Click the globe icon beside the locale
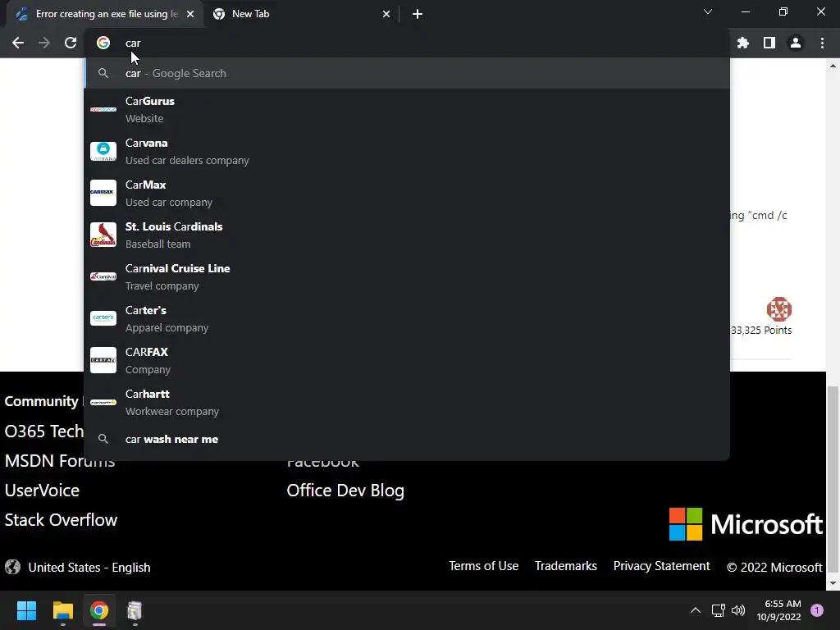This screenshot has width=840, height=630. coord(13,567)
